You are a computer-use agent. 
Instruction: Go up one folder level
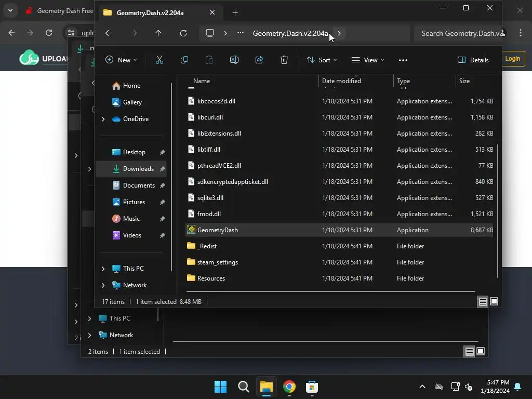(x=158, y=33)
